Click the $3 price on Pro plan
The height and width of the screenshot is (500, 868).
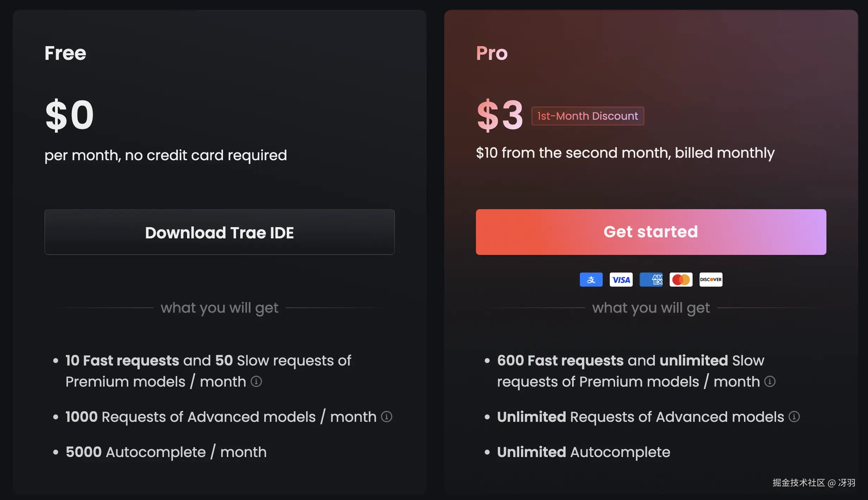pyautogui.click(x=500, y=115)
